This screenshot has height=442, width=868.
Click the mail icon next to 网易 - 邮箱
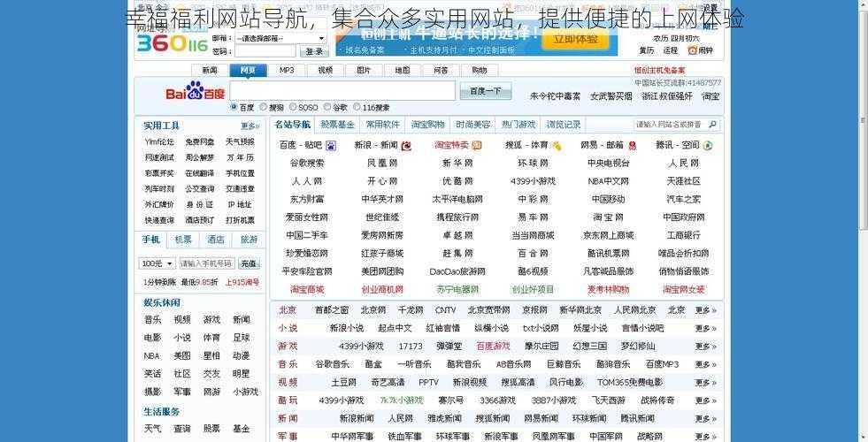632,146
